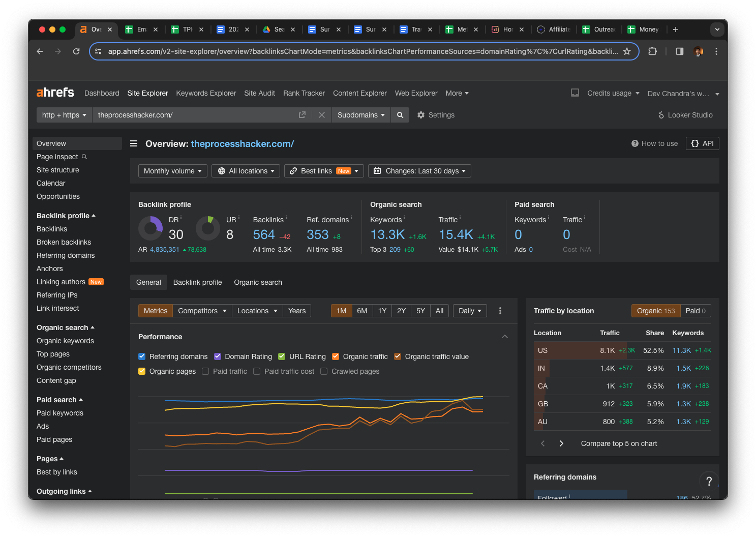Screen dimensions: 756x537
Task: Click the 564 backlinks count
Action: tap(264, 234)
